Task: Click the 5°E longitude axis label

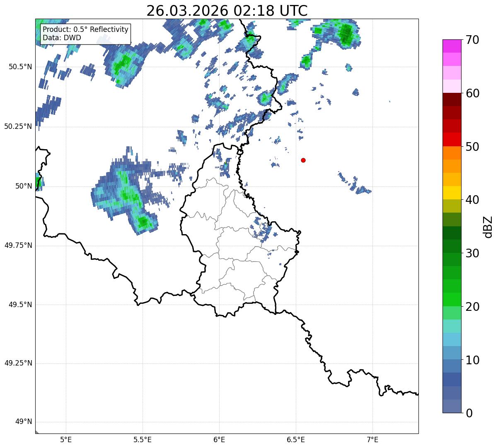Action: click(66, 440)
